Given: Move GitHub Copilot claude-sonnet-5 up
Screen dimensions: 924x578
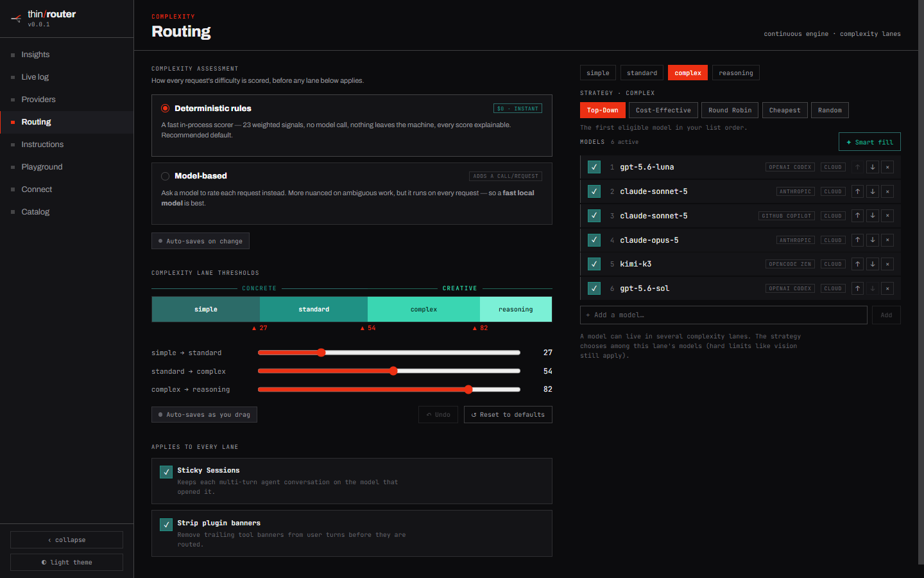Looking at the screenshot, I should pos(857,216).
